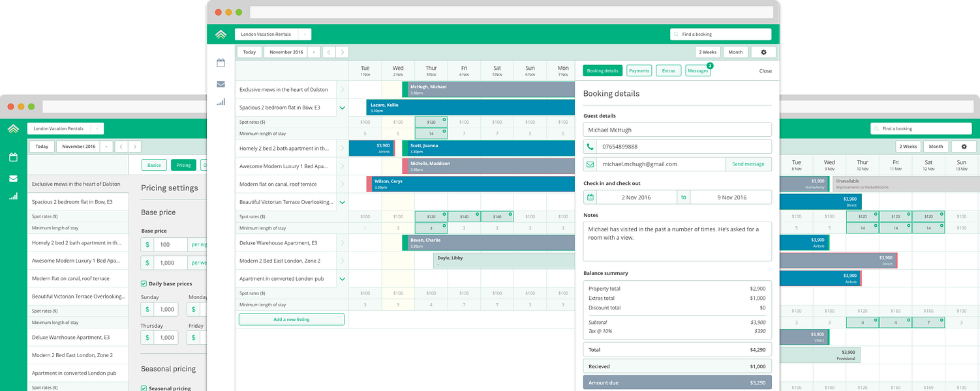The image size is (980, 391).
Task: Open calendar icon in back-left window sidebar
Action: 13,157
